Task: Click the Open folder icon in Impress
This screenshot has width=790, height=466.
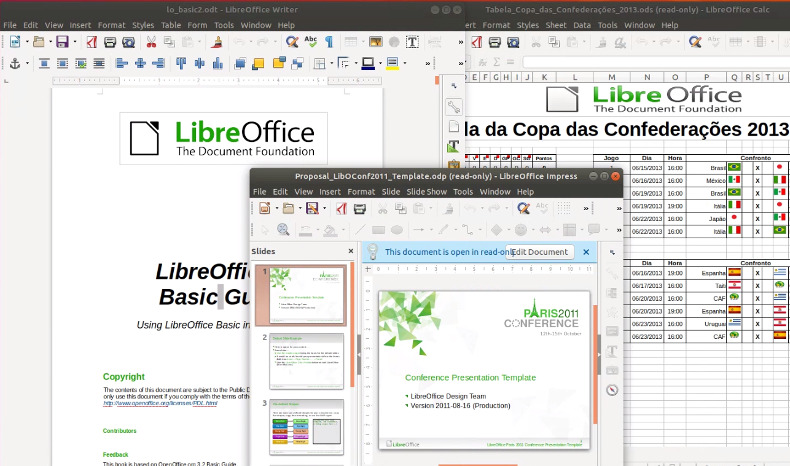Action: click(288, 208)
